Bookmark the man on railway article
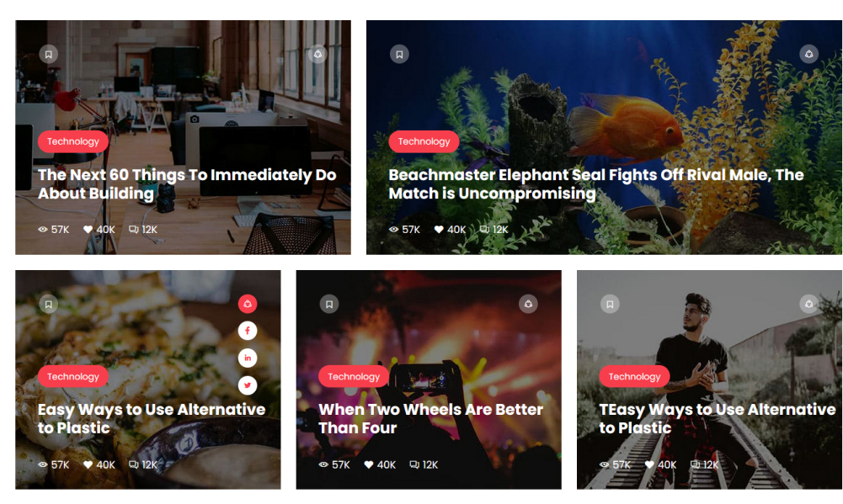843x504 pixels. [610, 304]
